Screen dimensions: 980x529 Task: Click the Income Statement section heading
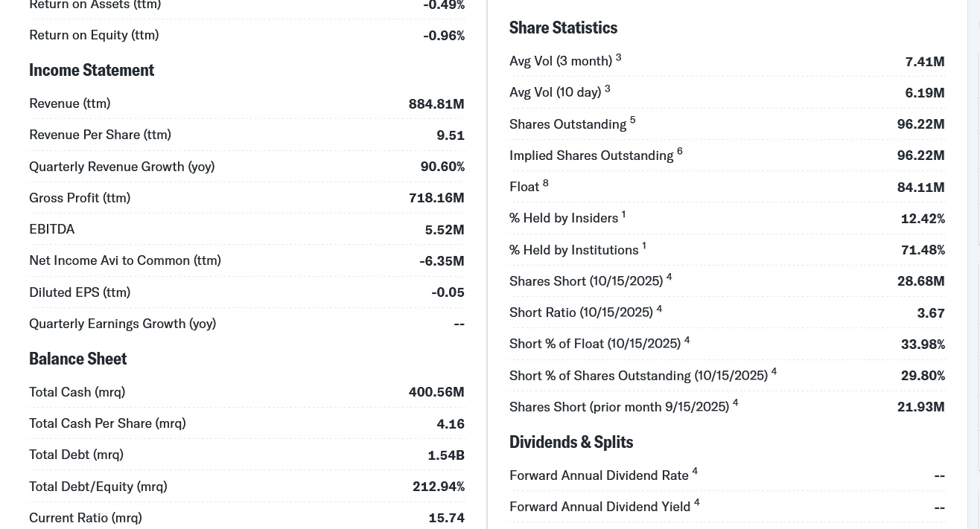click(x=92, y=70)
